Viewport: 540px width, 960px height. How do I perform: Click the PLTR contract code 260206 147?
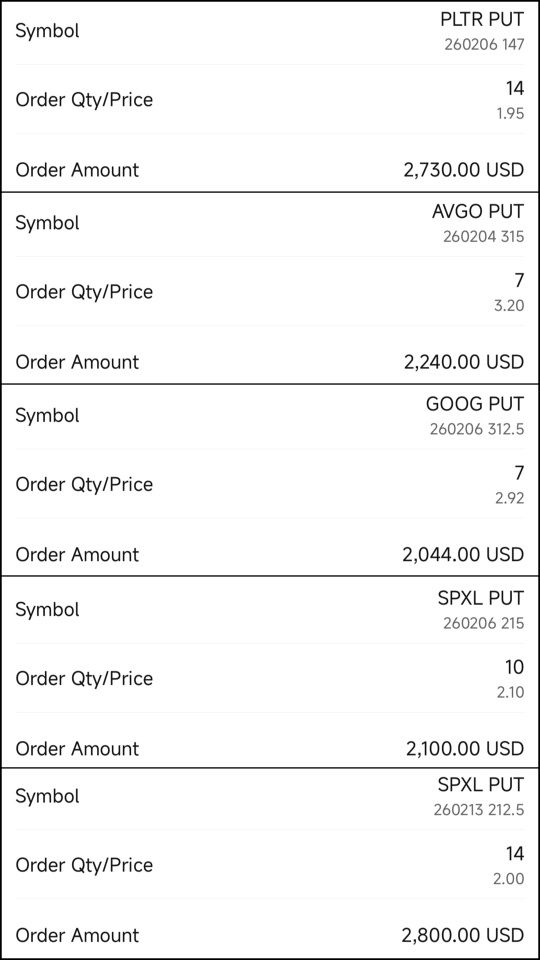pos(484,45)
